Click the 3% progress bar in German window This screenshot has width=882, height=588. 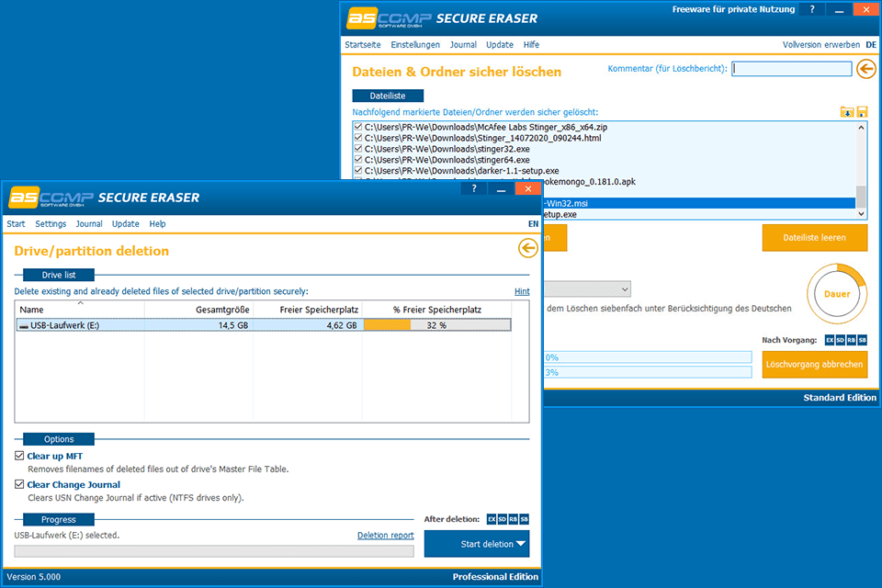pyautogui.click(x=648, y=372)
